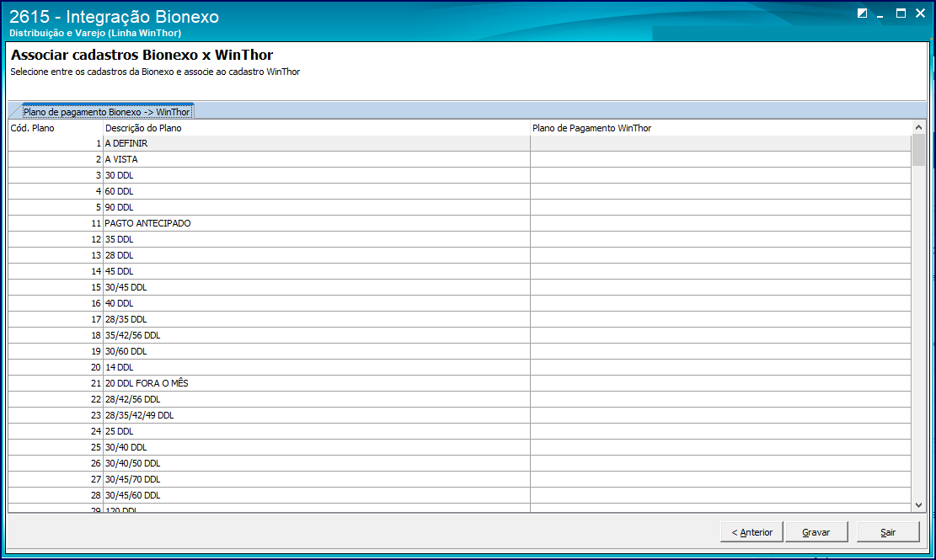Viewport: 936px width, 560px height.
Task: Click the restore-down icon in title bar
Action: (862, 13)
